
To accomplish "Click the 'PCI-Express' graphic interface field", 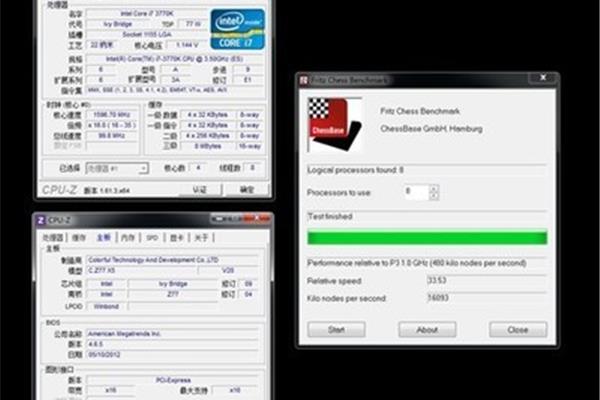I will pyautogui.click(x=173, y=380).
